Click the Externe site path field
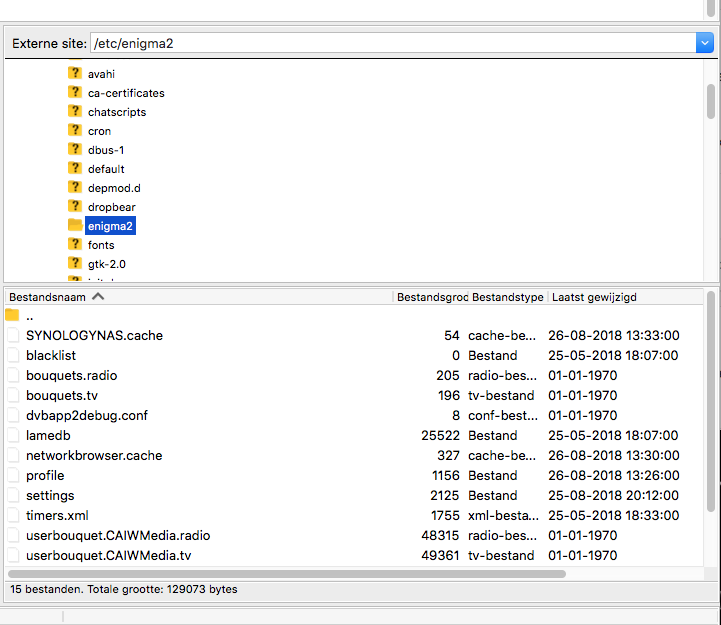721x625 pixels. 390,43
